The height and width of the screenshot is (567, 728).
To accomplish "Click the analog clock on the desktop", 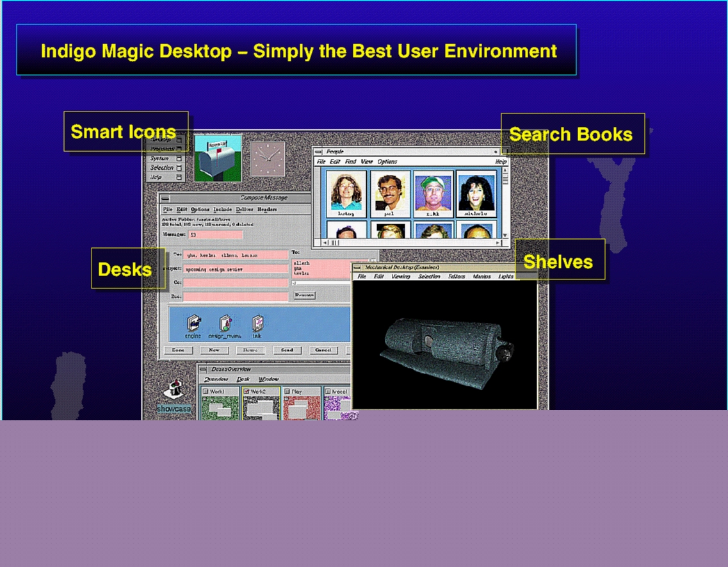I will point(268,159).
